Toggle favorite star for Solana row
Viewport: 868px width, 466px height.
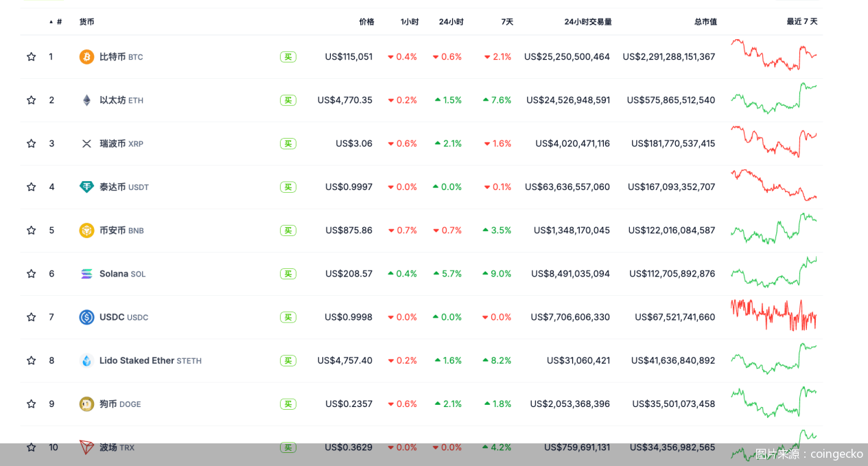point(31,274)
